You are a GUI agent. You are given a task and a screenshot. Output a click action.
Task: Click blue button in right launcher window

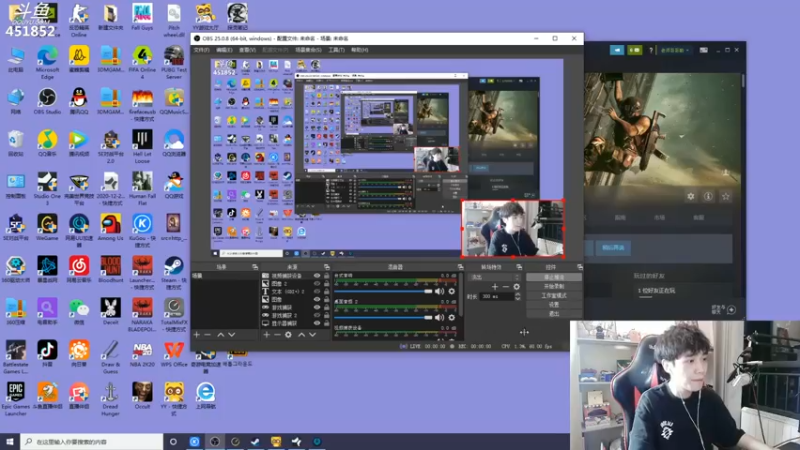click(613, 247)
